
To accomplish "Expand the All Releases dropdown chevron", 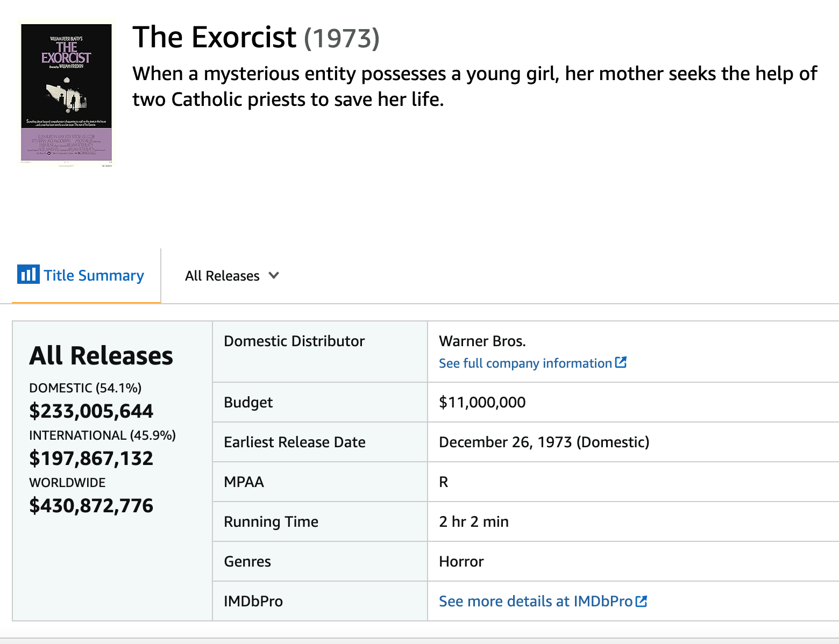I will click(x=274, y=275).
